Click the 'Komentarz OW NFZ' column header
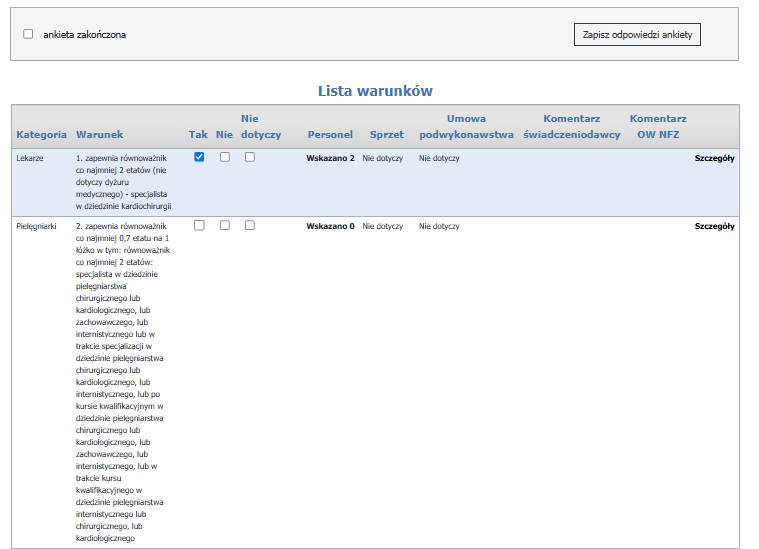 658,126
